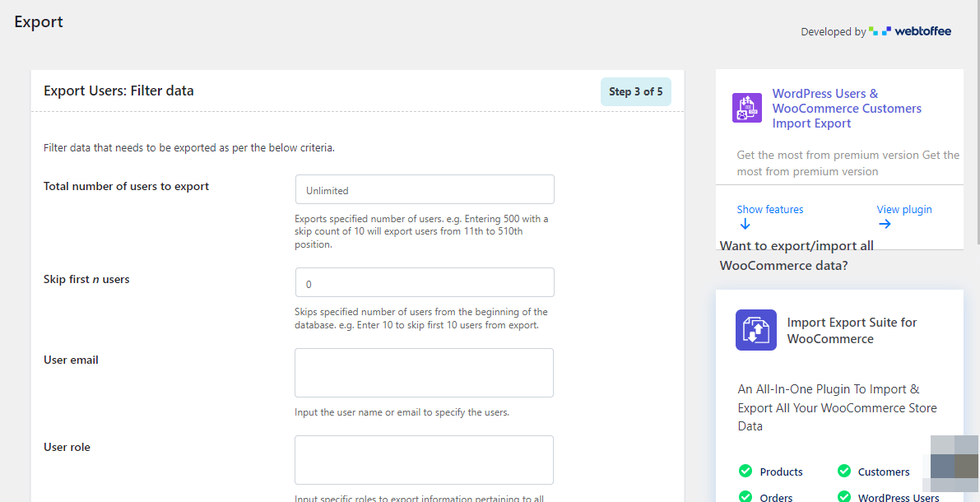Click Want to export/import all WooCommerce data heading

tap(797, 255)
